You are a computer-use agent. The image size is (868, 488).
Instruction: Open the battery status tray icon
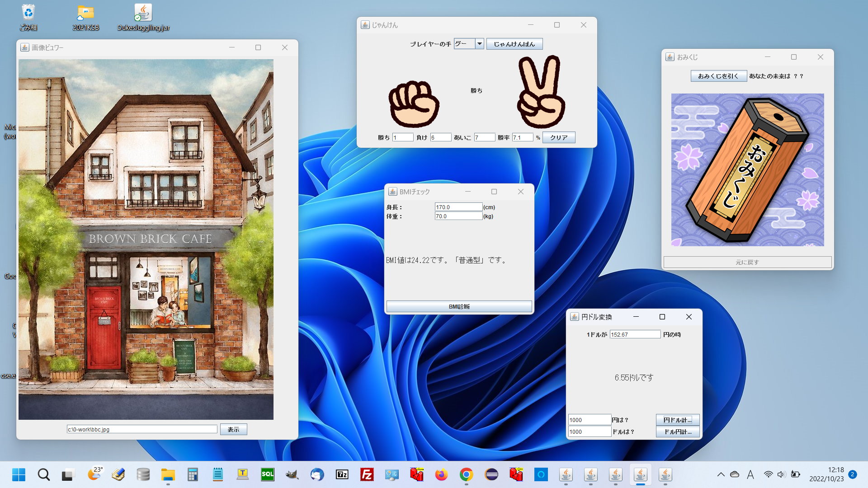[796, 474]
